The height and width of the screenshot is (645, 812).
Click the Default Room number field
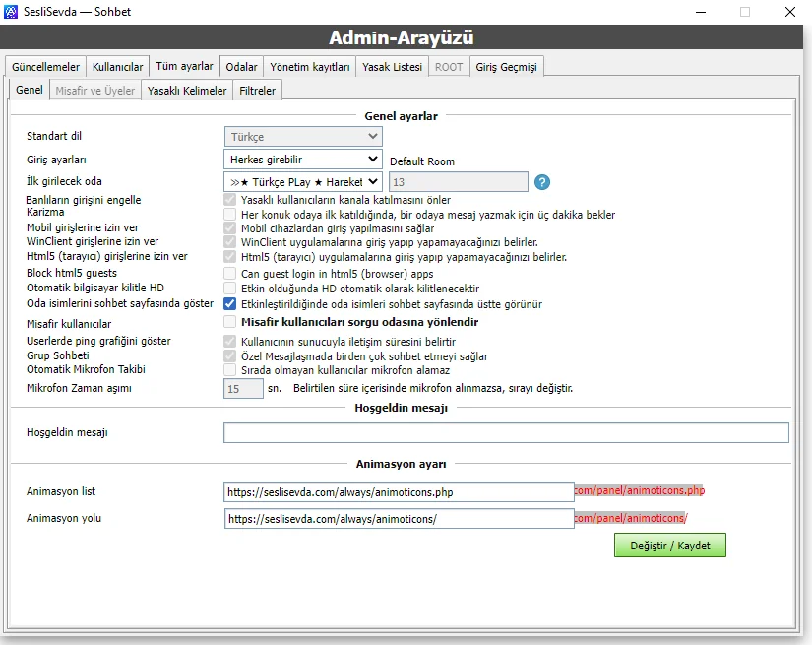point(459,182)
